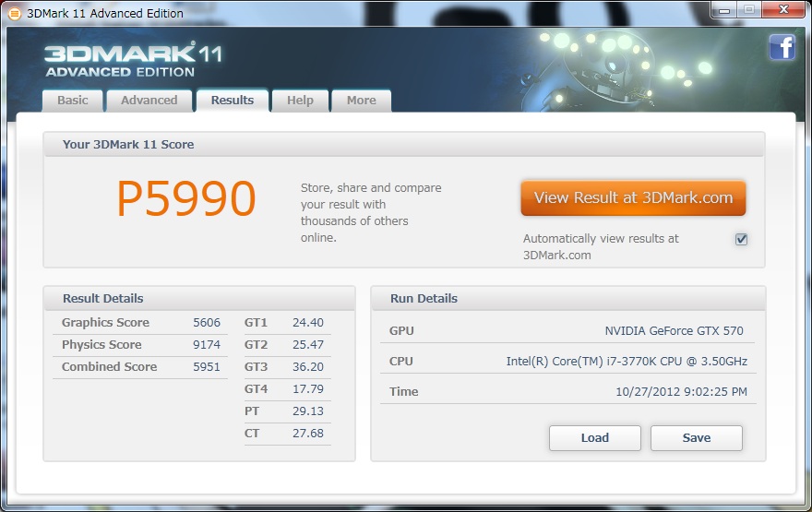
Task: Click the CT value 27.68
Action: pos(308,434)
